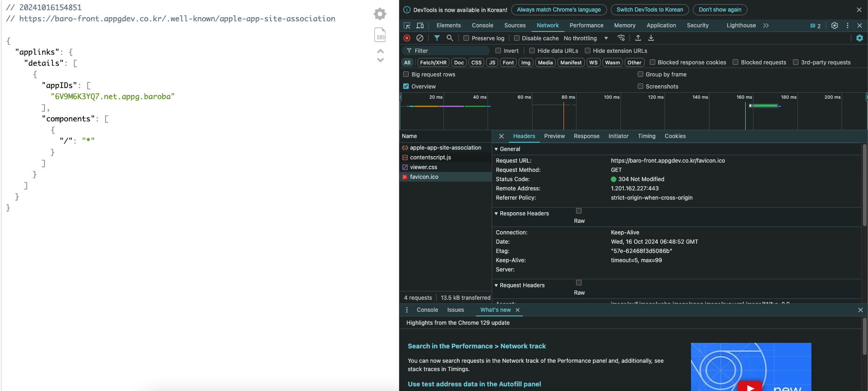This screenshot has height=391, width=868.
Task: Clear the network log
Action: click(420, 38)
